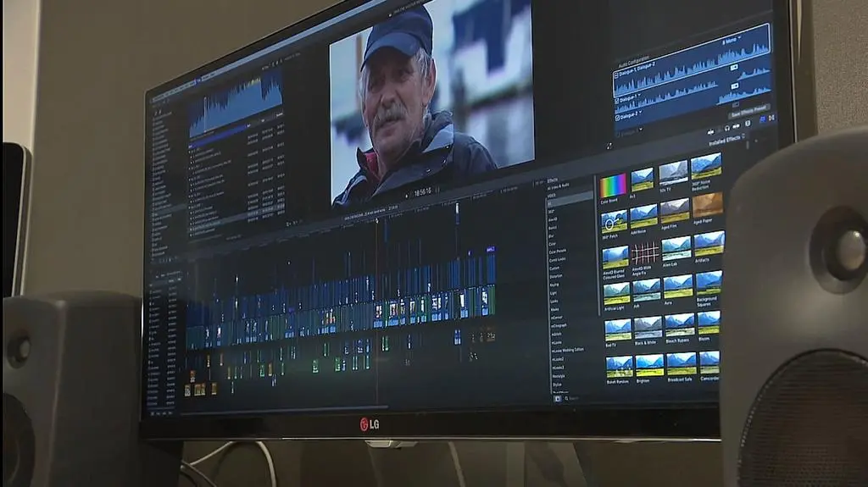Select the Keying effects category
Viewport: 868px width, 487px height.
554,285
